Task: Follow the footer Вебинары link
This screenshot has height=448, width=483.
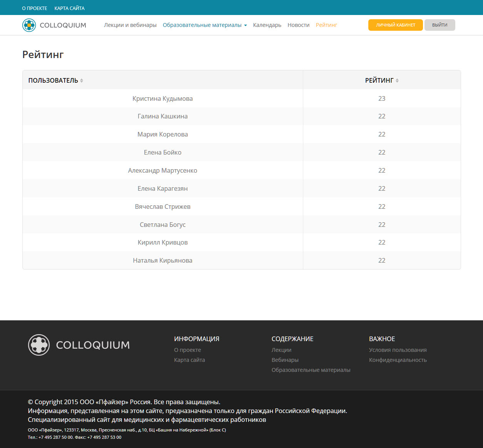Action: tap(285, 360)
